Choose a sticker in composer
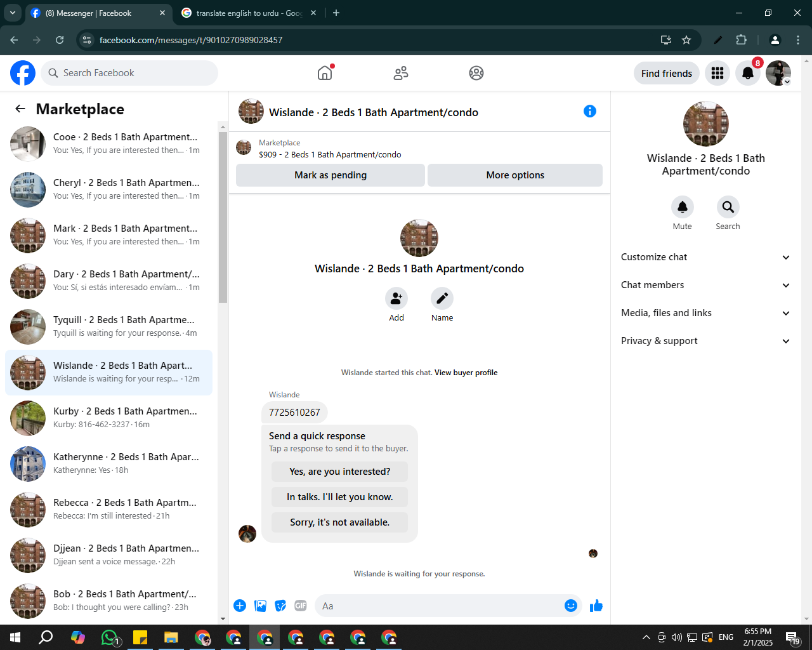Screen dimensions: 812x650 (x=280, y=606)
